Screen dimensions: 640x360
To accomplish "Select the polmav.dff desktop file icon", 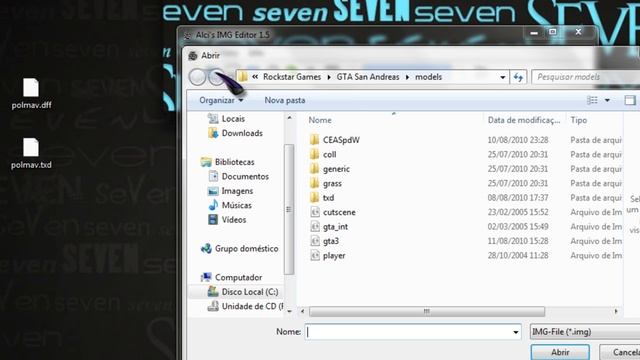I will (x=31, y=87).
